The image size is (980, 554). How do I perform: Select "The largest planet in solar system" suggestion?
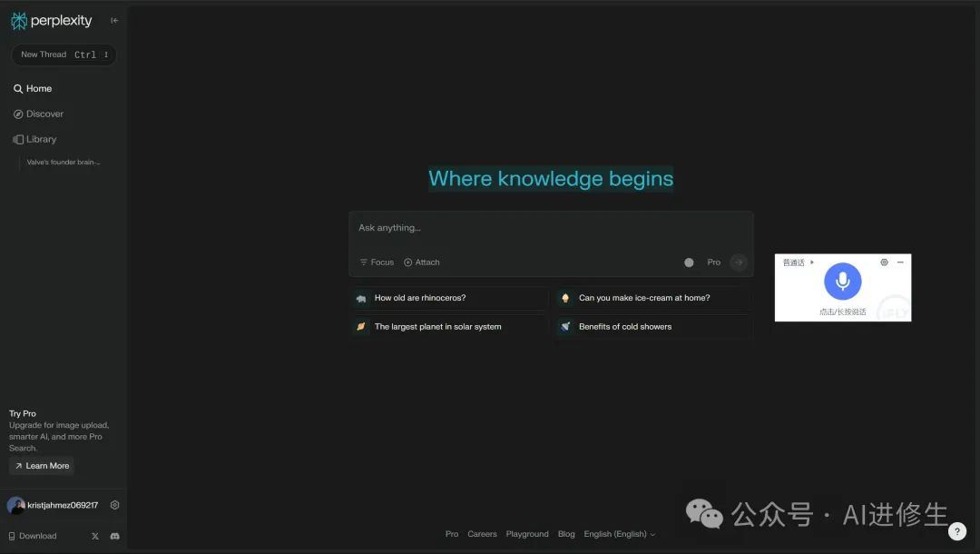click(x=448, y=327)
